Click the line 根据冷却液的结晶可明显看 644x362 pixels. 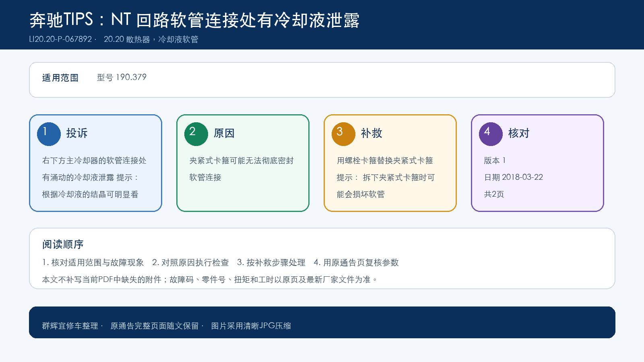90,194
